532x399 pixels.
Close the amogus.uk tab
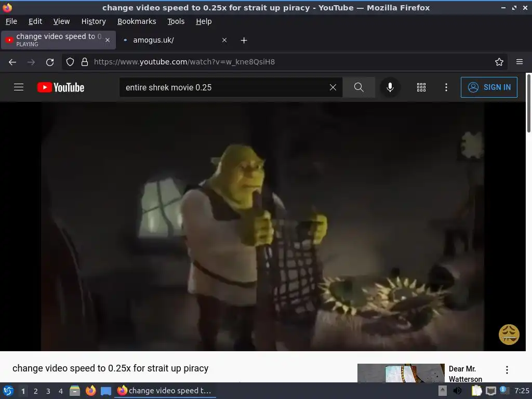(x=224, y=40)
